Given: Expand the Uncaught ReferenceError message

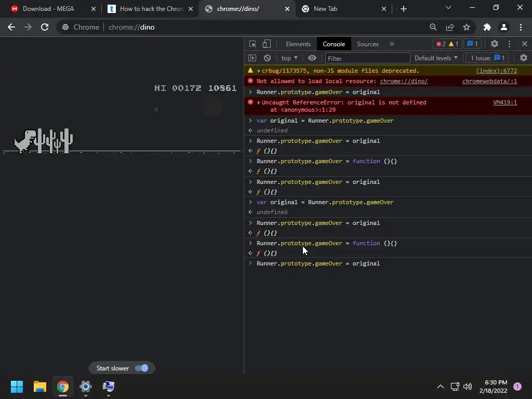Looking at the screenshot, I should click(259, 102).
